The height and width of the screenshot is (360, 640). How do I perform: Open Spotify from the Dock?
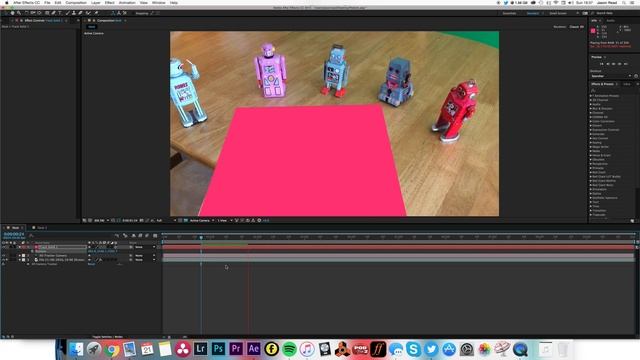tap(289, 349)
